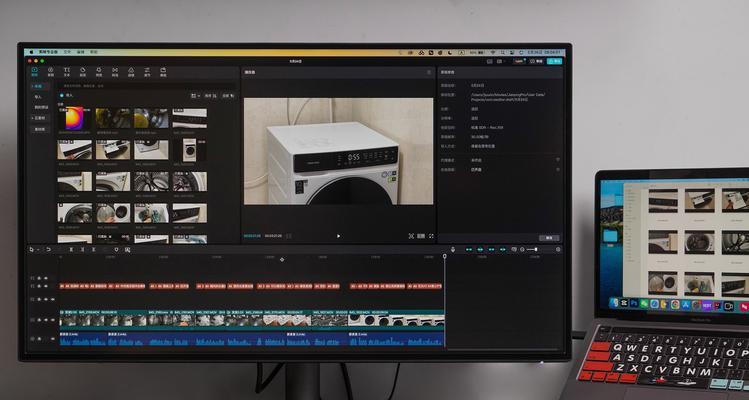The image size is (749, 400).
Task: Click the VIP badge in title bar
Action: [x=519, y=61]
